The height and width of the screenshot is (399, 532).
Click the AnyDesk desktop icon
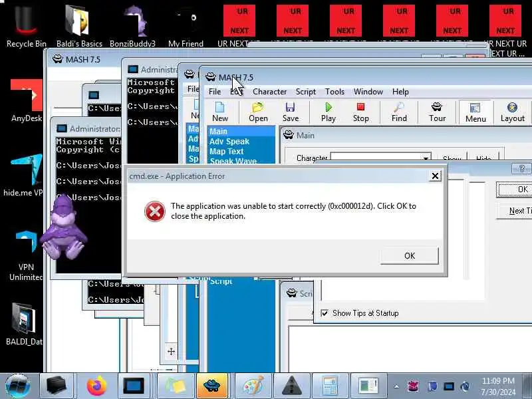(26, 101)
